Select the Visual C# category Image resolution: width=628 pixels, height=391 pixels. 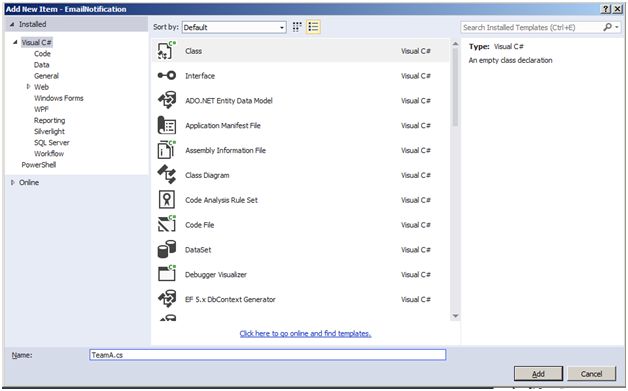36,42
